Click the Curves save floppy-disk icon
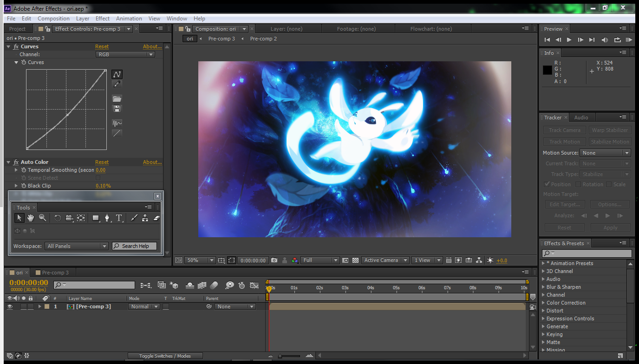 117,109
